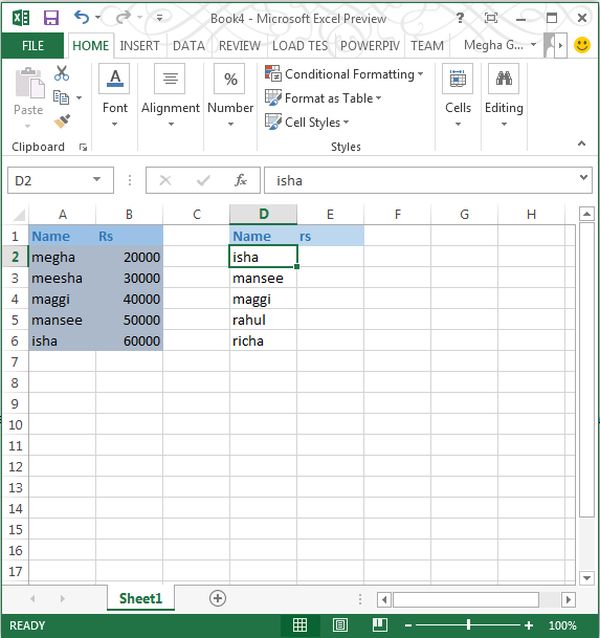Viewport: 600px width, 638px height.
Task: Click the Save floppy disk icon
Action: (51, 18)
